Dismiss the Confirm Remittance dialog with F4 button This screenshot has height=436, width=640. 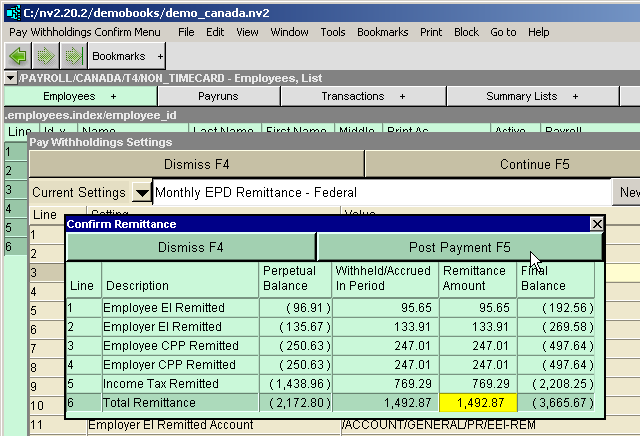(x=190, y=247)
